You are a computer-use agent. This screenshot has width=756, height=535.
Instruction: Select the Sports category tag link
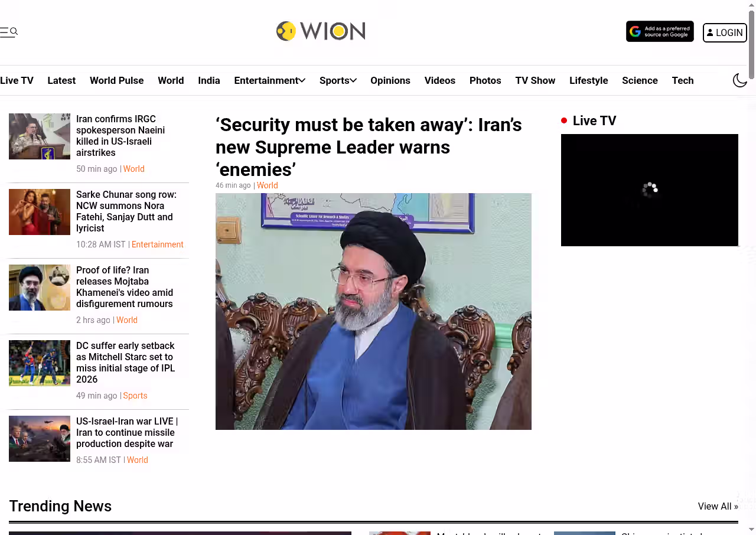pyautogui.click(x=135, y=396)
